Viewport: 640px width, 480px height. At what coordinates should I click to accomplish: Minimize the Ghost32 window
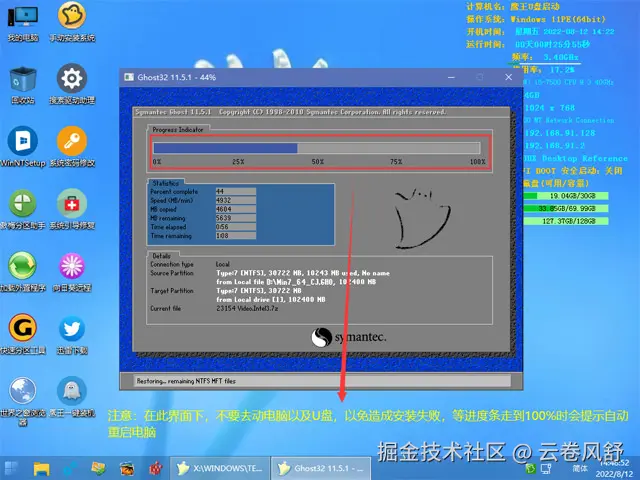click(x=451, y=77)
